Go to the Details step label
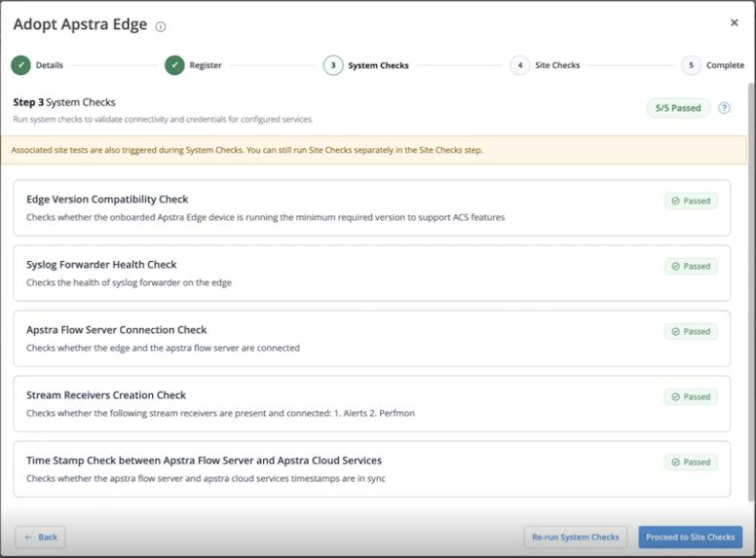This screenshot has height=558, width=756. [x=49, y=65]
